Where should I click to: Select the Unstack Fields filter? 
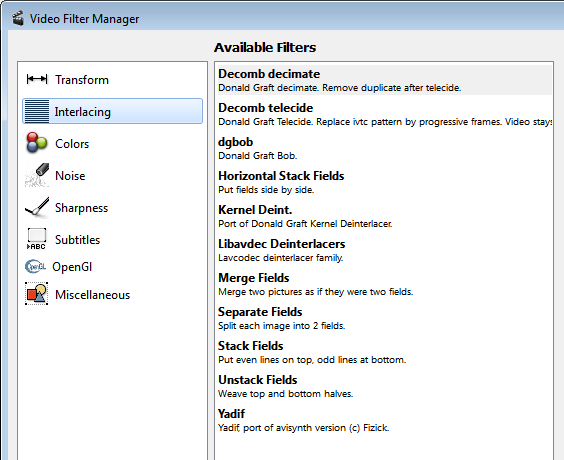point(385,386)
